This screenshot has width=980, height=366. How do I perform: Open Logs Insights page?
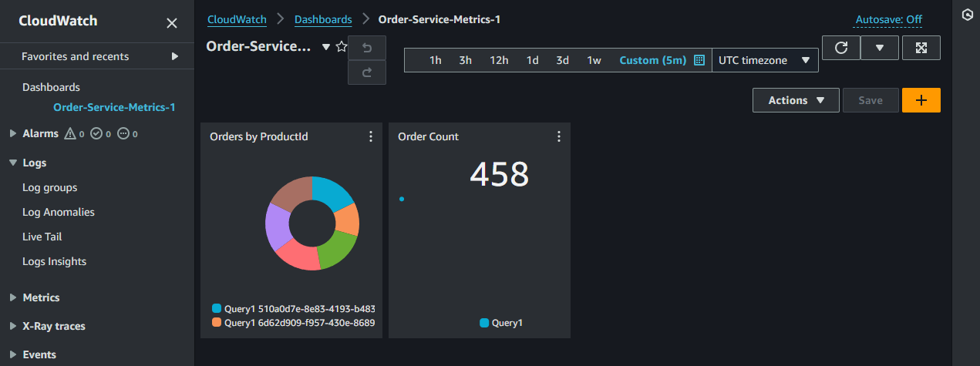click(55, 262)
